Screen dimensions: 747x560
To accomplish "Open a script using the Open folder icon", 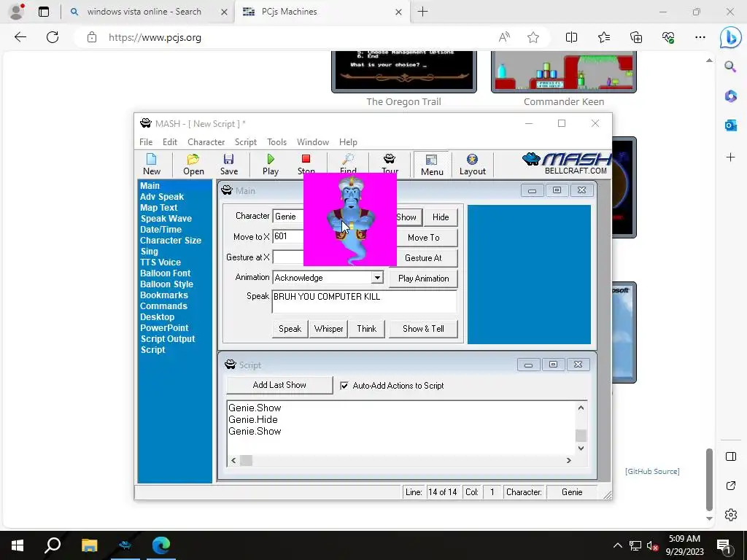I will point(193,164).
